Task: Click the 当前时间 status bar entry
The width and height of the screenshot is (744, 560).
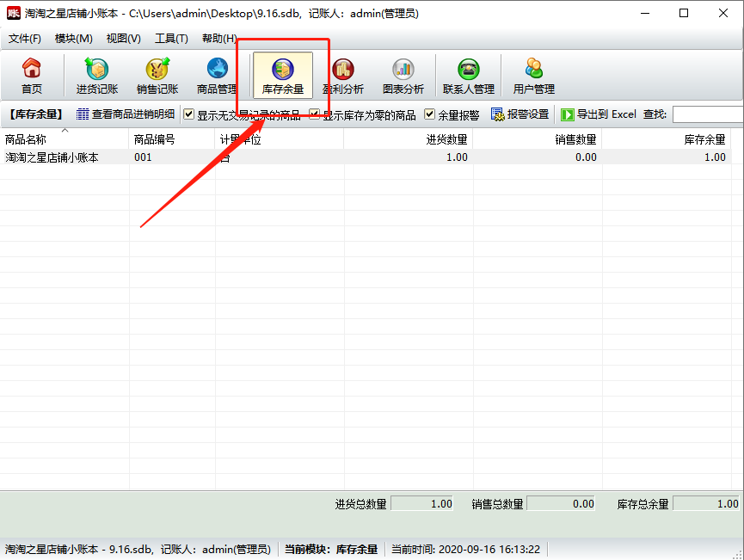Action: (x=465, y=550)
